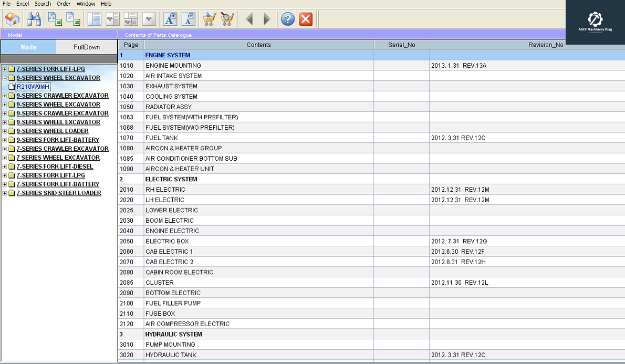The height and width of the screenshot is (364, 625).
Task: Select the FUEL TANK contents row
Action: pos(161,138)
